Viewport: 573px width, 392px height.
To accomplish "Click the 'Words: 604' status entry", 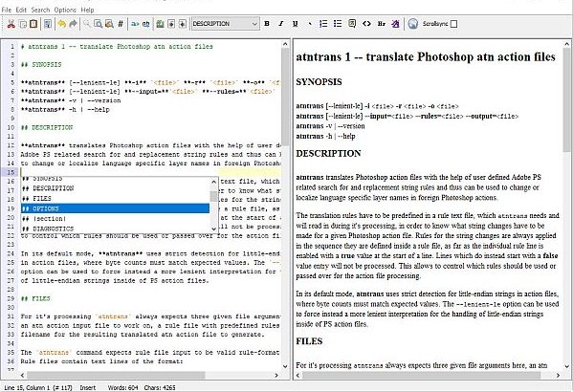I will tap(122, 387).
